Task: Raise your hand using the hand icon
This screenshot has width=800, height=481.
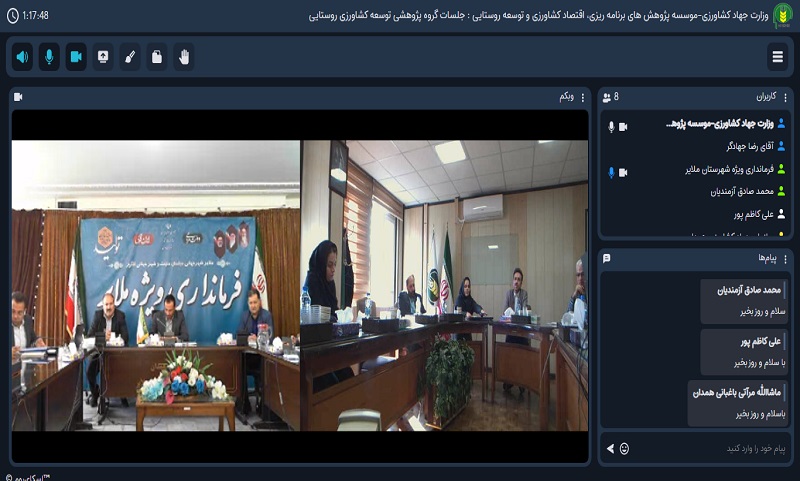Action: coord(183,57)
